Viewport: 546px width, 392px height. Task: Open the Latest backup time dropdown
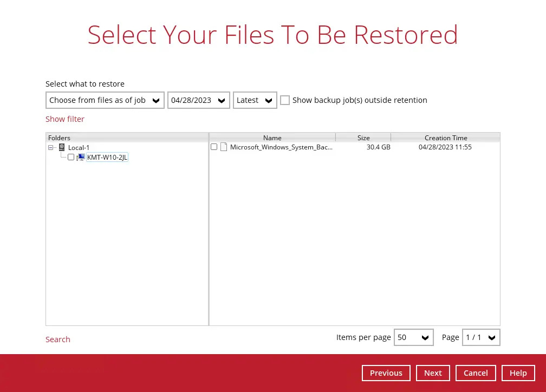point(255,100)
